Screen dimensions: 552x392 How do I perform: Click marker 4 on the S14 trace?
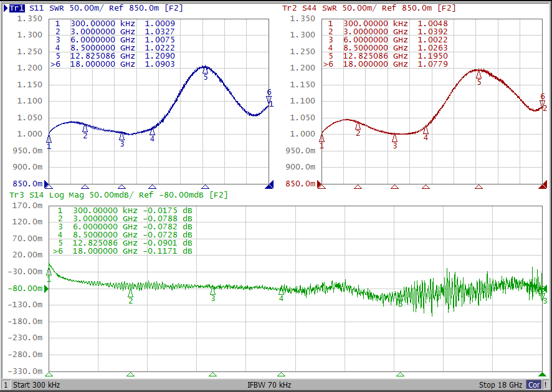pyautogui.click(x=281, y=291)
